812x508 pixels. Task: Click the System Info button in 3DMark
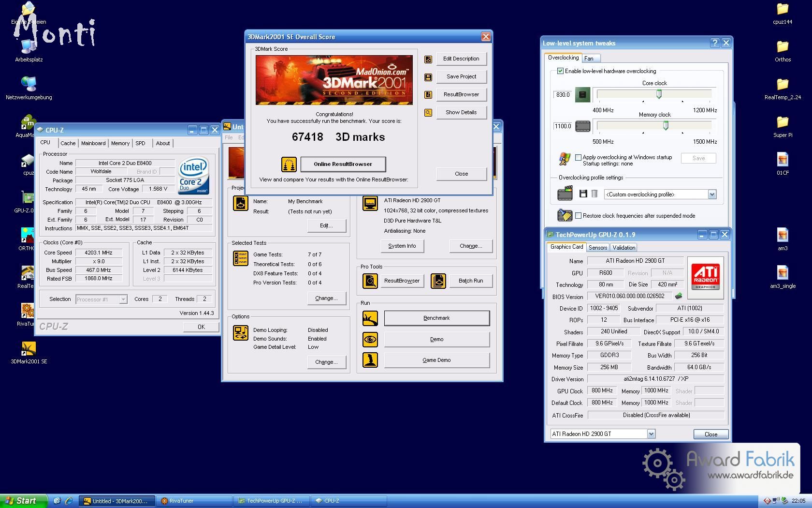pos(402,246)
